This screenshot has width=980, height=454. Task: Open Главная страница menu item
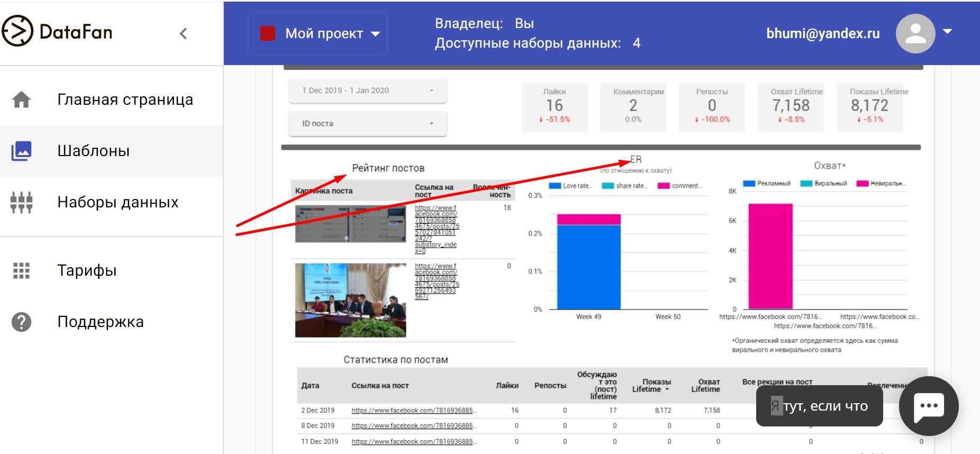point(112,99)
